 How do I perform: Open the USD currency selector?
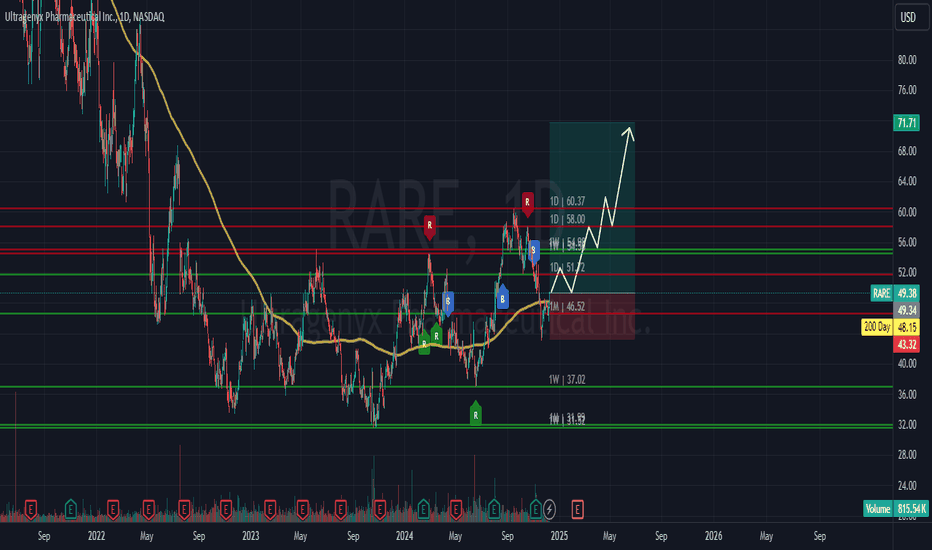908,17
